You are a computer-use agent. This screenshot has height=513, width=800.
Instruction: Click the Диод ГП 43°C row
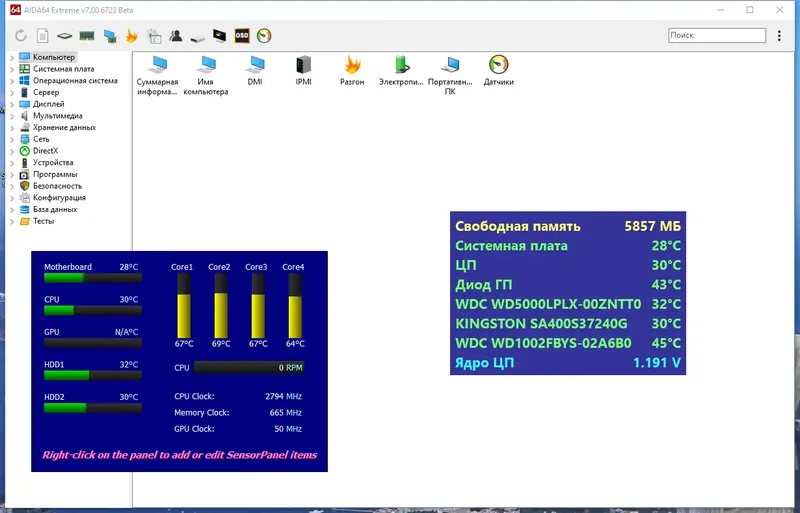tap(568, 284)
